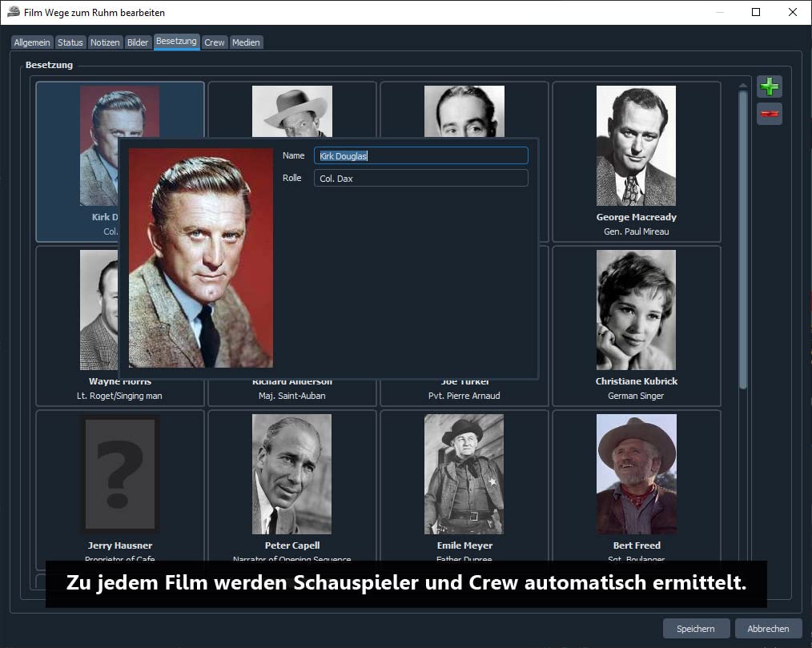Viewport: 812px width, 648px height.
Task: Click the name text Peter Capell
Action: point(292,545)
